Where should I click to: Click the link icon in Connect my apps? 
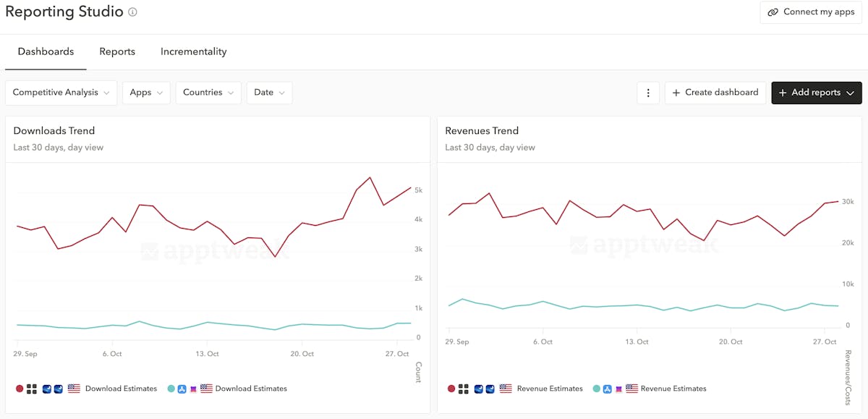pyautogui.click(x=773, y=12)
